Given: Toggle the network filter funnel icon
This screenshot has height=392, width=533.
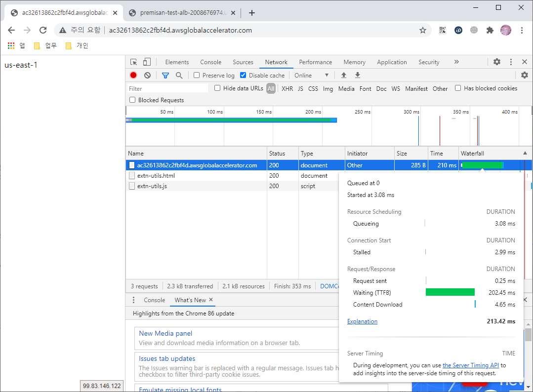Looking at the screenshot, I should point(165,75).
